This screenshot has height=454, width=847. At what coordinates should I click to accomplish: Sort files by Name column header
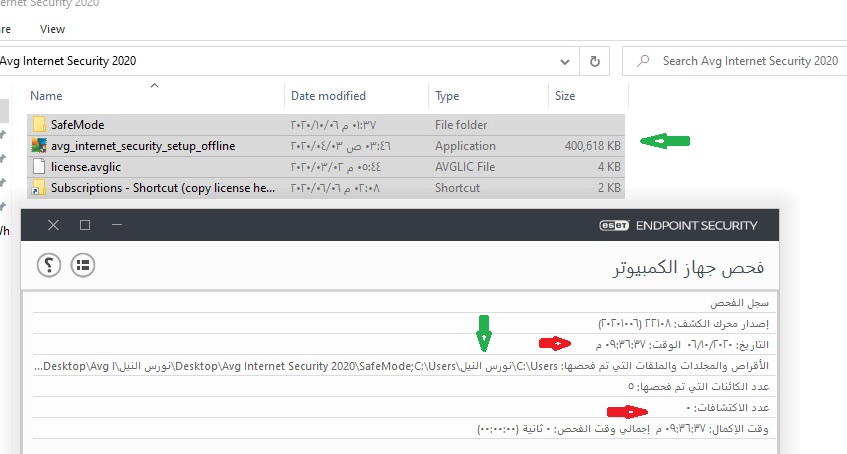coord(47,96)
